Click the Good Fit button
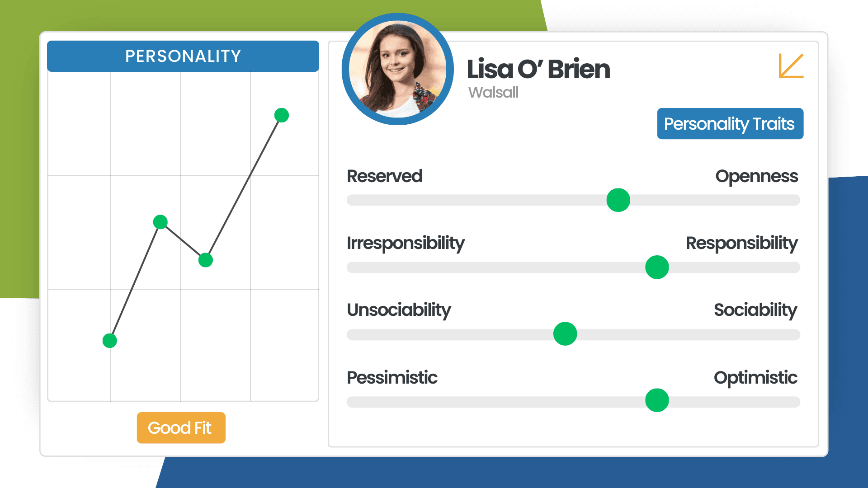Image resolution: width=868 pixels, height=488 pixels. point(181,427)
